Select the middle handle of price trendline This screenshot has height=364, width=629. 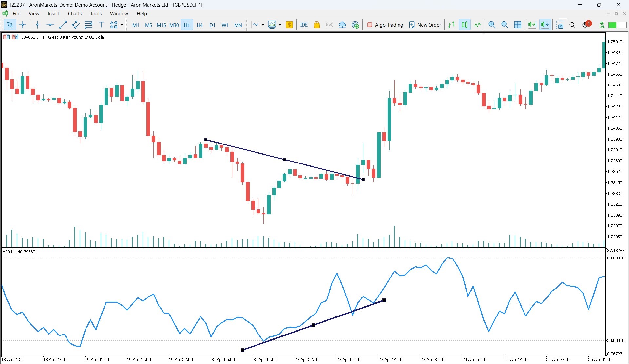284,160
